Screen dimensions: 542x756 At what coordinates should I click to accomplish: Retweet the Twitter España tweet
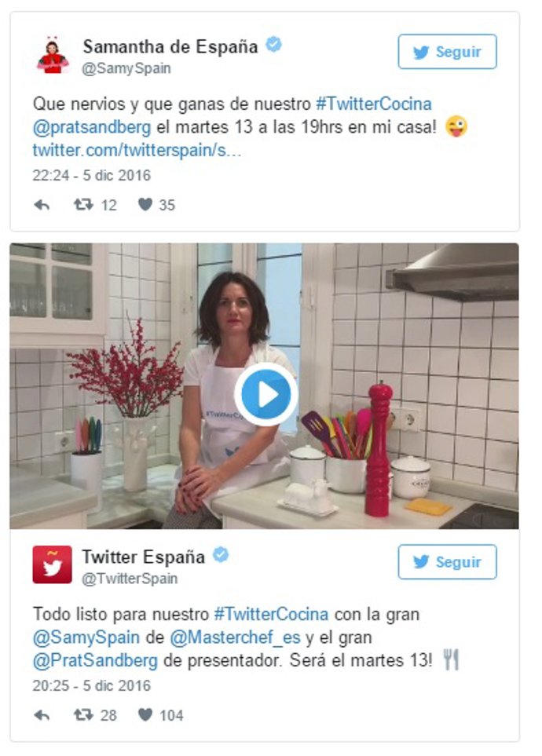(83, 714)
